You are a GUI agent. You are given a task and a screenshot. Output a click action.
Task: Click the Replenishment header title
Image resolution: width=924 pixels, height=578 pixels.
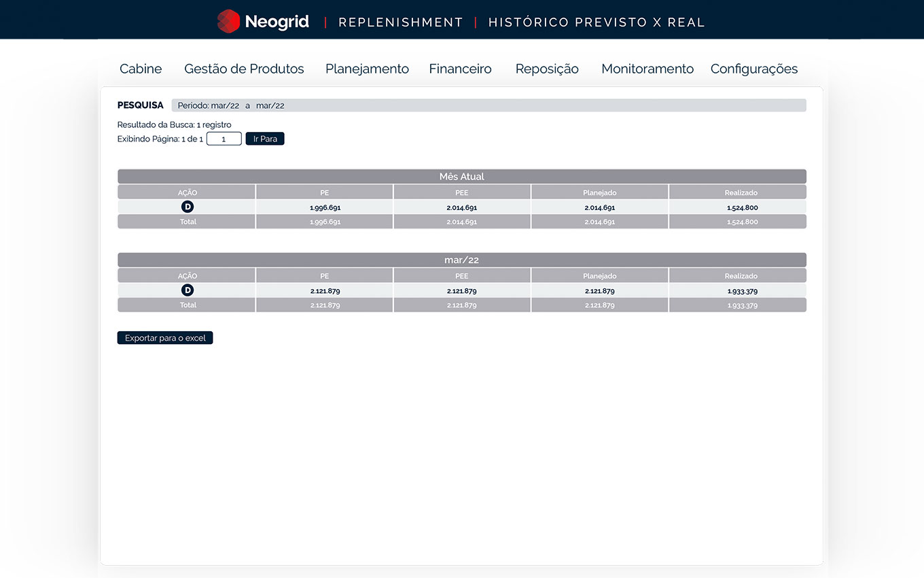pyautogui.click(x=400, y=22)
